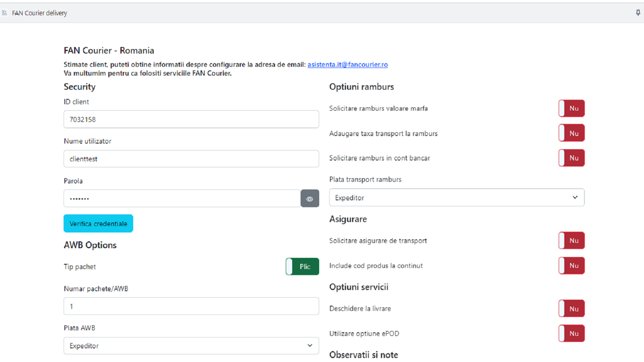This screenshot has height=362, width=644.
Task: Click the FAN Courier - Romania heading
Action: point(109,51)
